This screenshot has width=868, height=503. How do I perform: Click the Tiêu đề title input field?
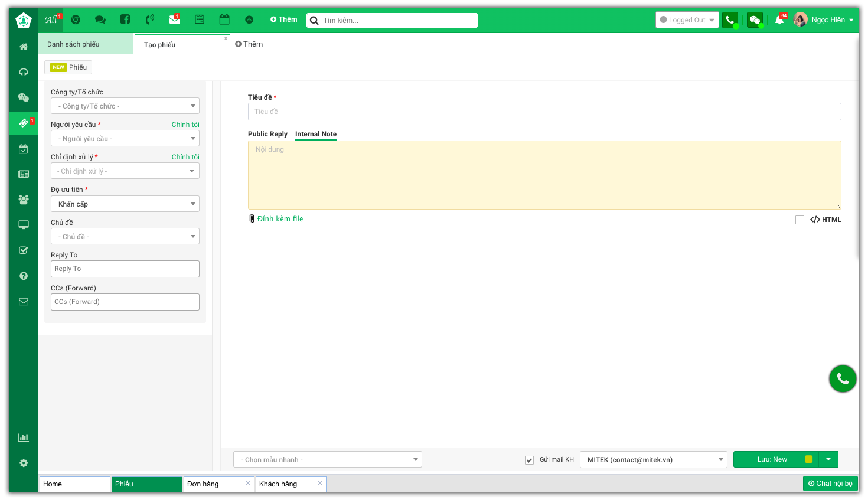point(544,112)
